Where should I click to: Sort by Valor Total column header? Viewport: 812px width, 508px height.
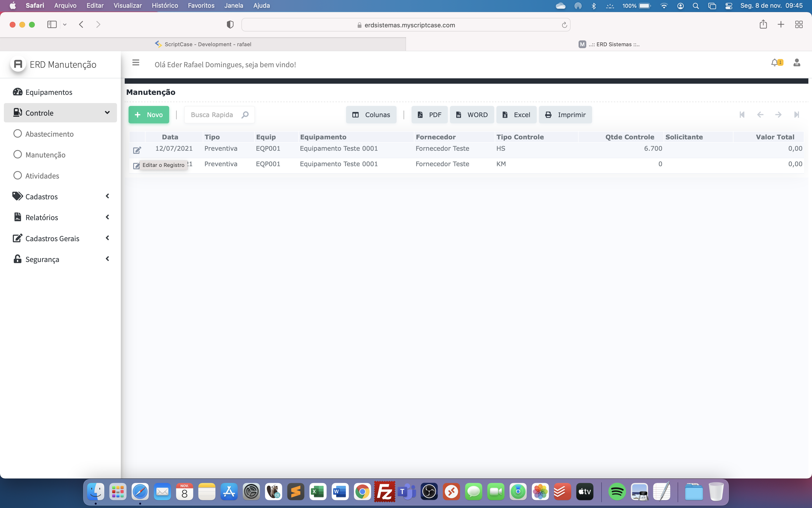pyautogui.click(x=775, y=137)
